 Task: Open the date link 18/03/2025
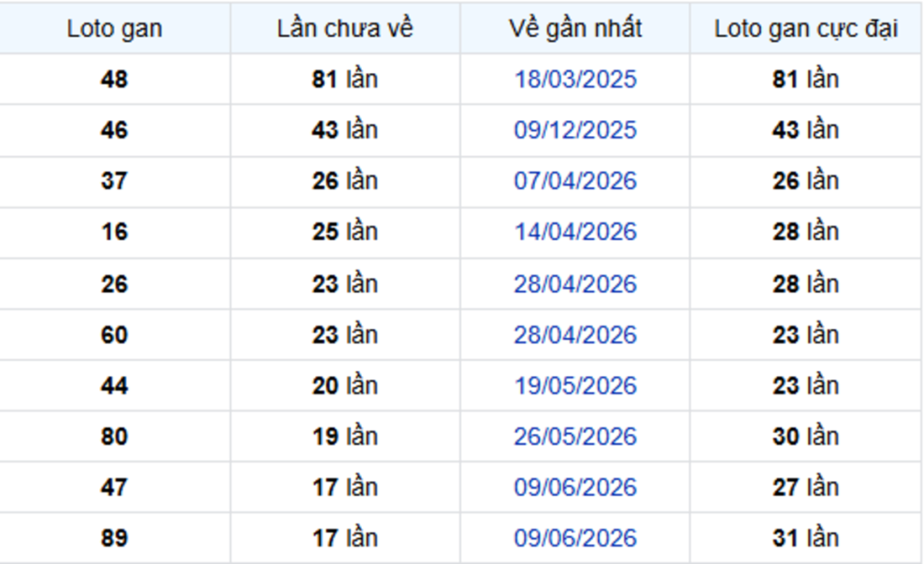click(x=575, y=79)
